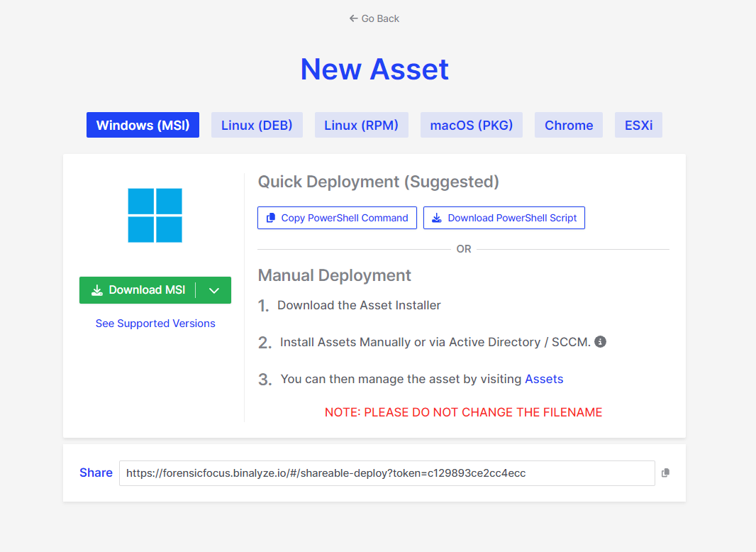
Task: Click the Quick Deployment (Suggested) heading
Action: (x=379, y=182)
